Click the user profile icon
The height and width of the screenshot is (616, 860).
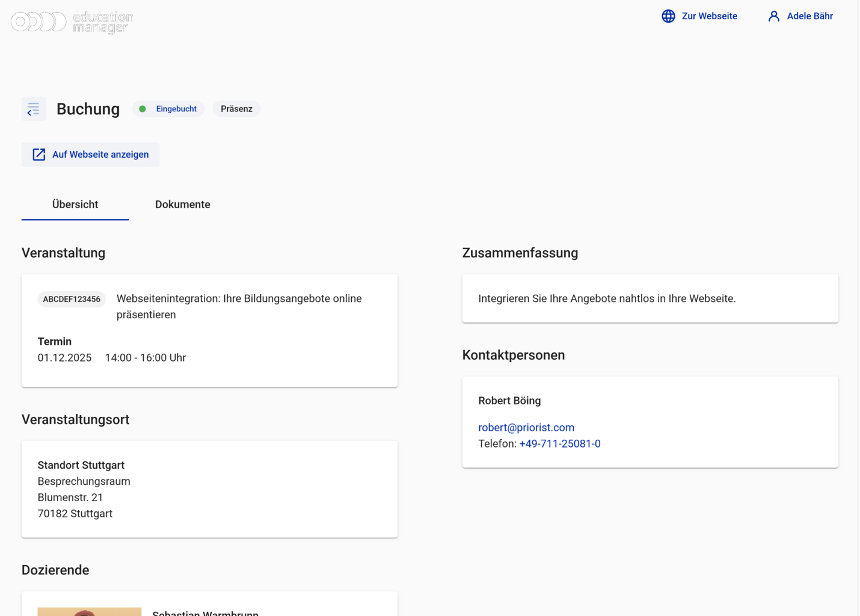(773, 16)
